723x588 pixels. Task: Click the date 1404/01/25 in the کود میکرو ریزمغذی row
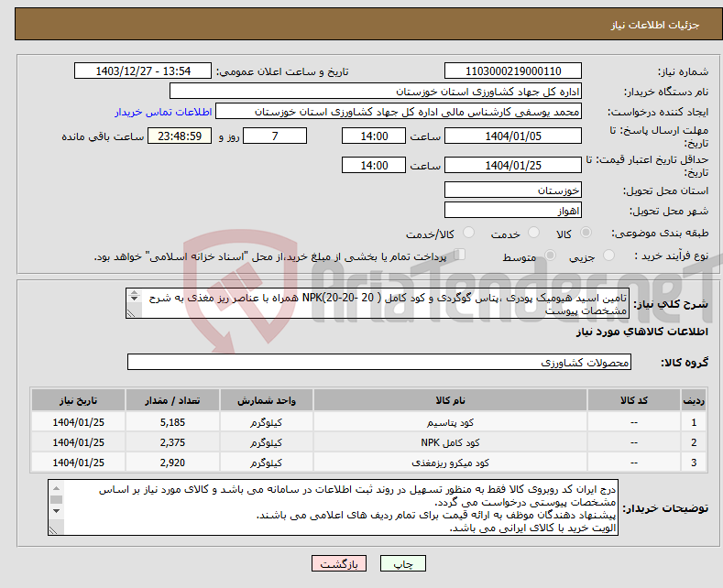point(79,463)
